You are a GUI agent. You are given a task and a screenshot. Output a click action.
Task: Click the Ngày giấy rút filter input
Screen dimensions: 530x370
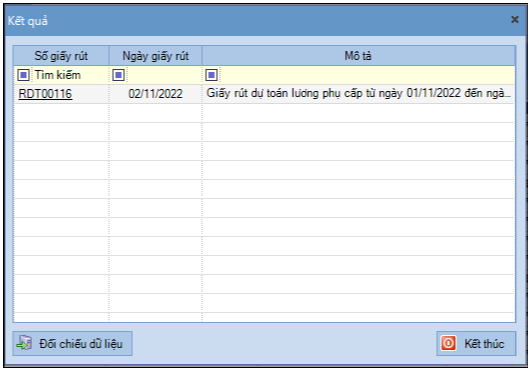click(x=164, y=75)
